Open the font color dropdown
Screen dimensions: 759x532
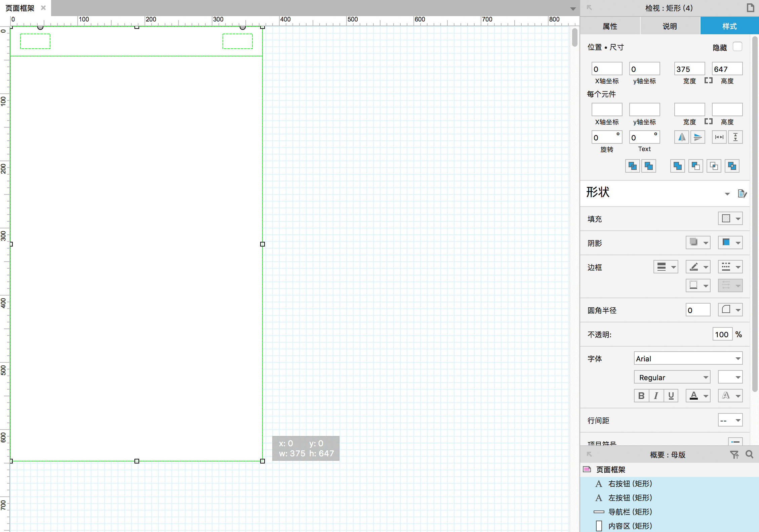click(698, 396)
